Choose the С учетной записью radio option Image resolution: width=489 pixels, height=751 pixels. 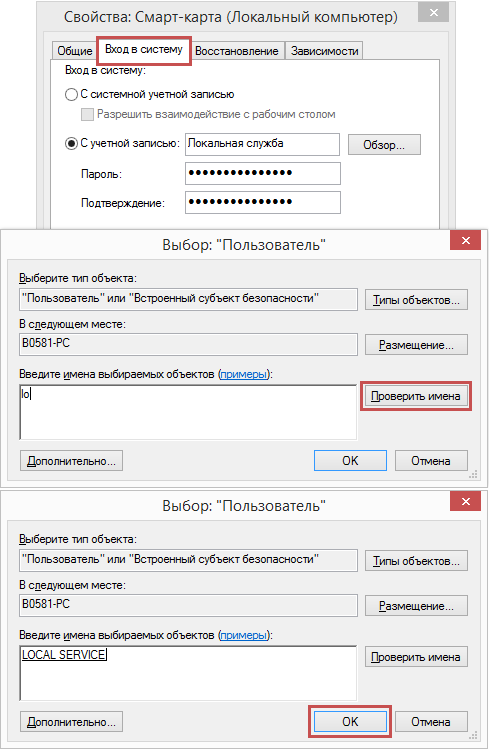[71, 143]
